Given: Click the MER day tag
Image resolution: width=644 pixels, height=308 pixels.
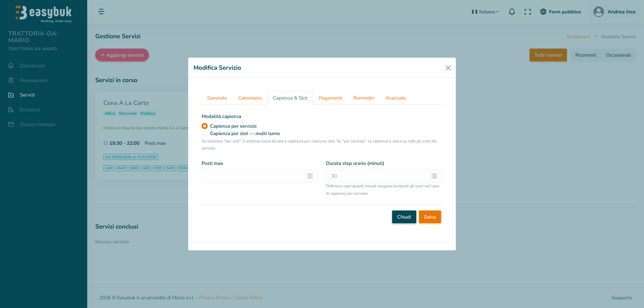Looking at the screenshot, I should pos(134,168).
